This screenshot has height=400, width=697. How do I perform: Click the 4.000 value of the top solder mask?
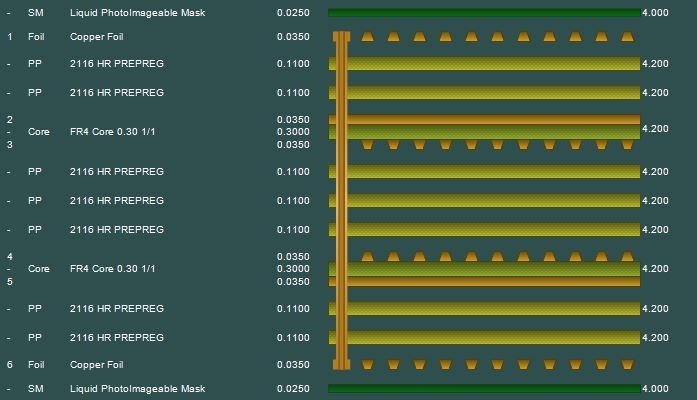[x=655, y=13]
